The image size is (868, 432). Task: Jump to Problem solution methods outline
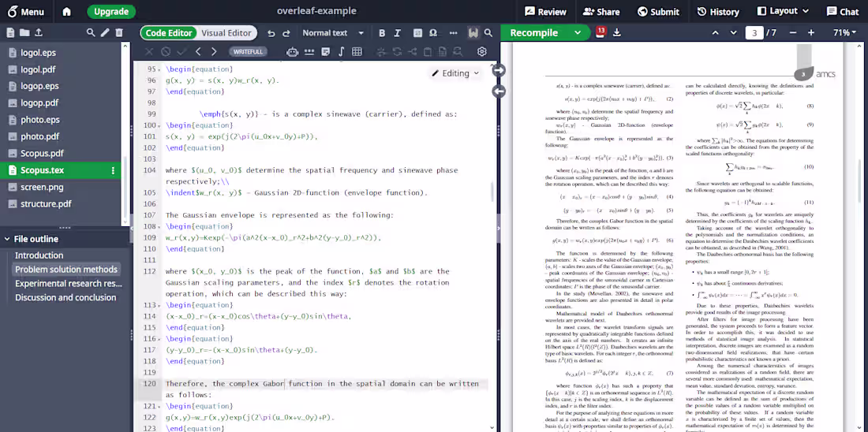click(x=66, y=270)
